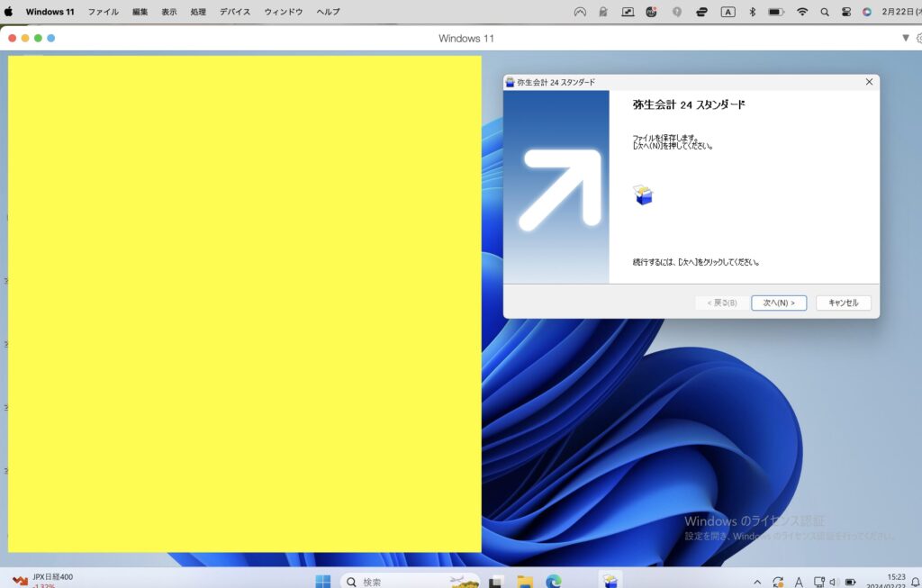Click the blue Coherence button in the Parallels title bar

51,38
